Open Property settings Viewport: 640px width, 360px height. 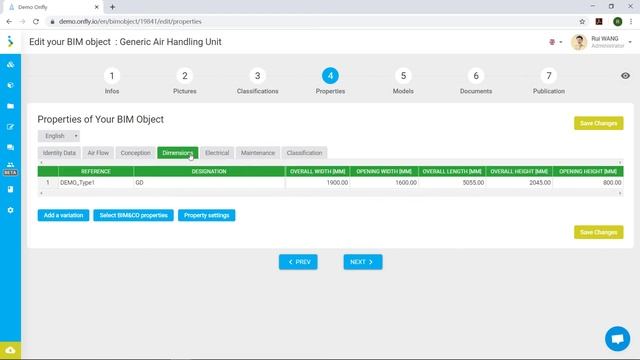pos(207,215)
